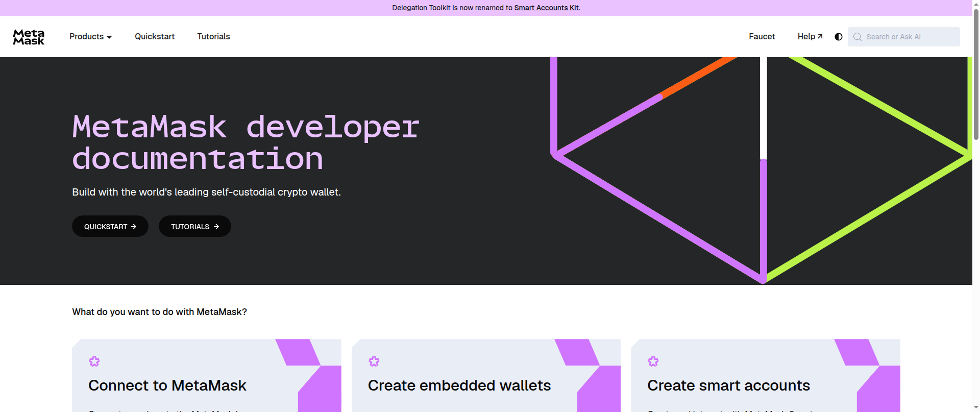Viewport: 980px width, 412px height.
Task: Click the scrollbar up arrow
Action: click(976, 4)
